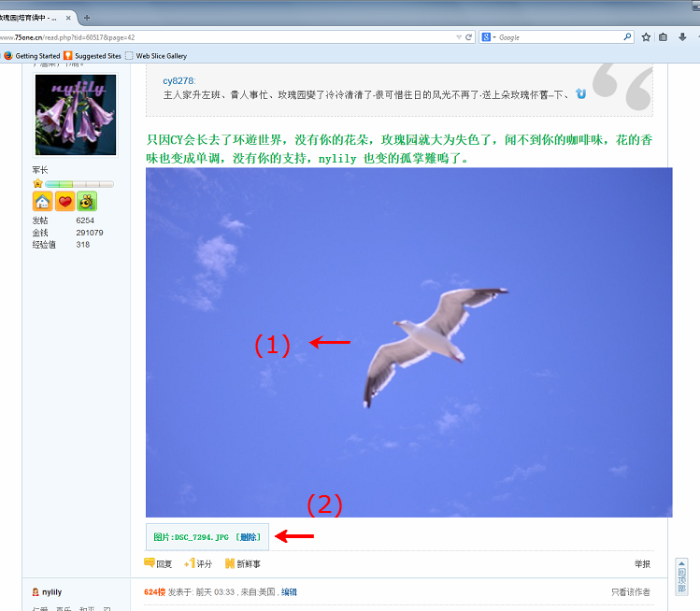Click the star rank icon

pos(38,183)
